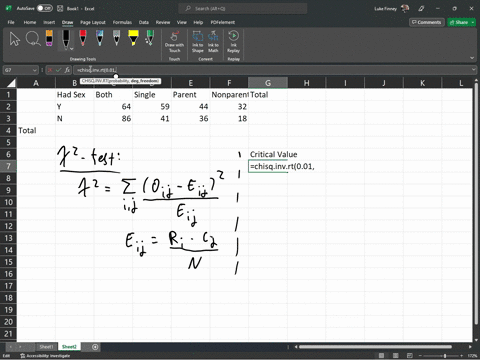Click the pen icon near account name

coord(421,8)
